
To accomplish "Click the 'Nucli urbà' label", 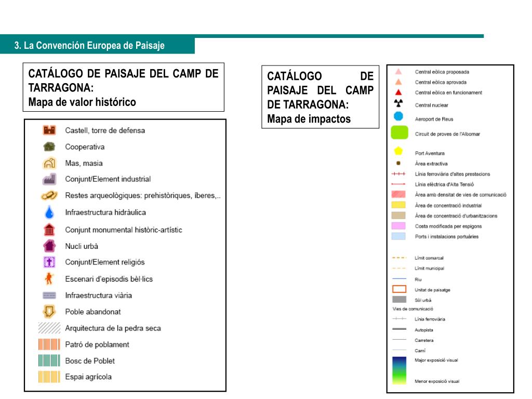I will (82, 246).
